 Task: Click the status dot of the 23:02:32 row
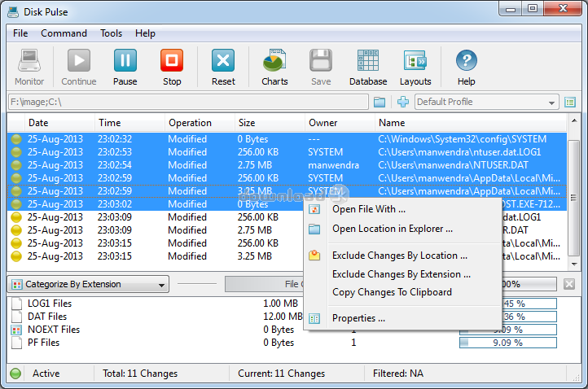(16, 139)
